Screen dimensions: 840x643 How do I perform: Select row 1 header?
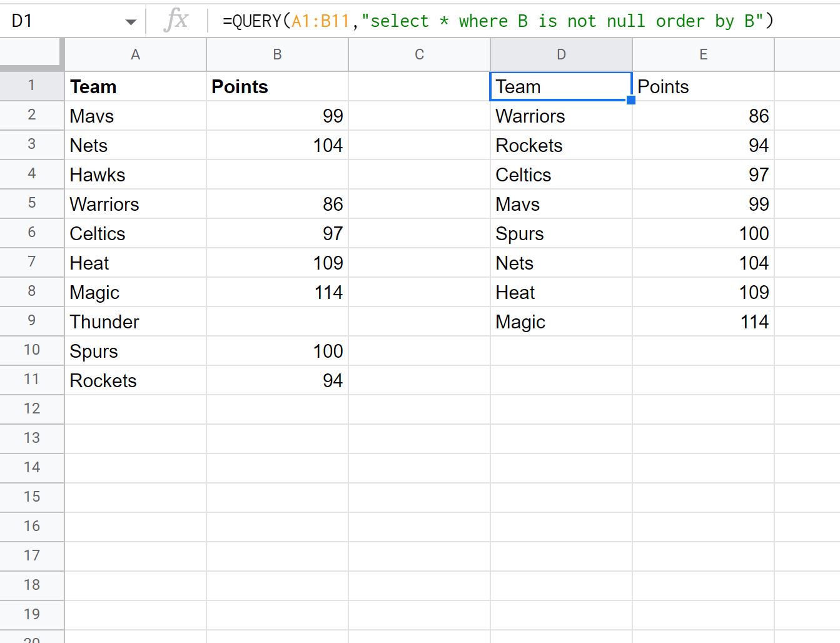32,86
